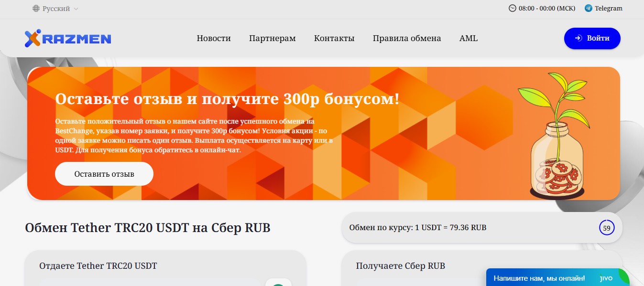Click the 08:00 - 00:00 (МСК) hours text
This screenshot has height=286, width=644.
tap(547, 8)
